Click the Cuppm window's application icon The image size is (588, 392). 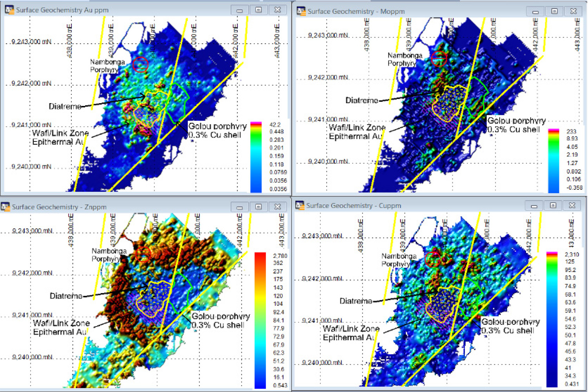[300, 205]
